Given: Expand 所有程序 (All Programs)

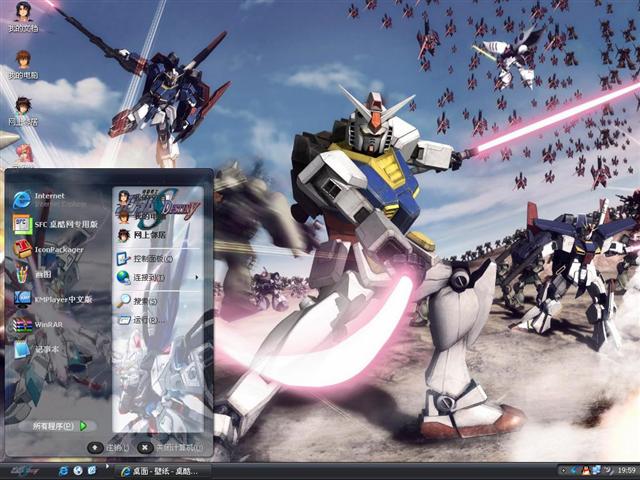Looking at the screenshot, I should [x=59, y=426].
